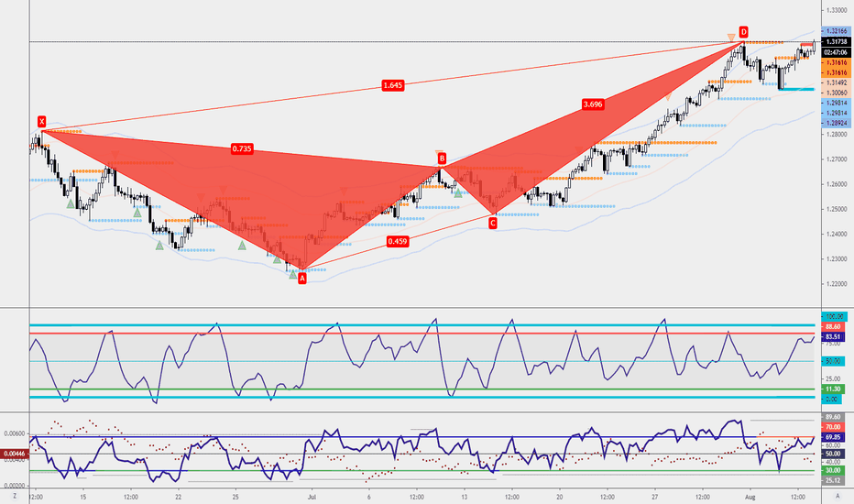Click the 0.735 XB ratio label
The width and height of the screenshot is (854, 504).
point(242,148)
